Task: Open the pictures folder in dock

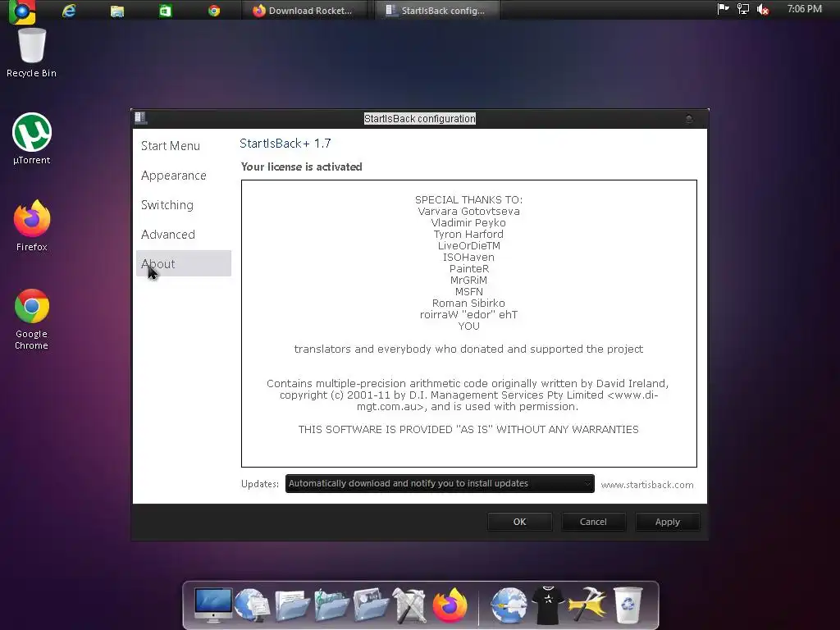Action: tap(371, 605)
